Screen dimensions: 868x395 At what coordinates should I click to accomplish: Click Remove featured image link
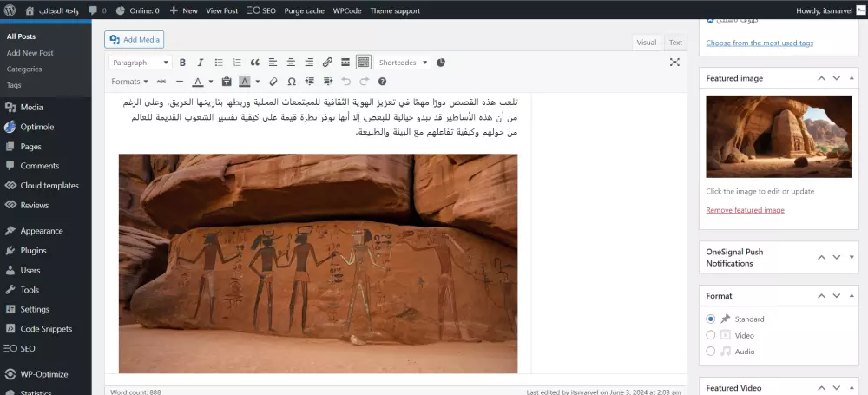pos(745,210)
